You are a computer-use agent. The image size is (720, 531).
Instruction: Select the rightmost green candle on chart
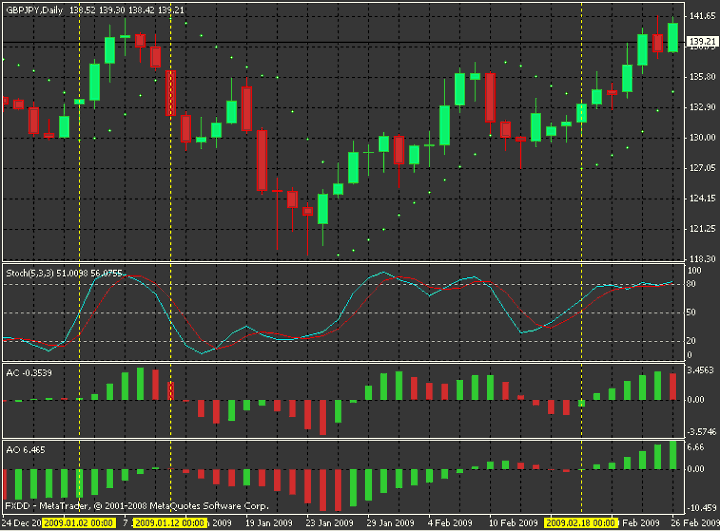point(673,36)
